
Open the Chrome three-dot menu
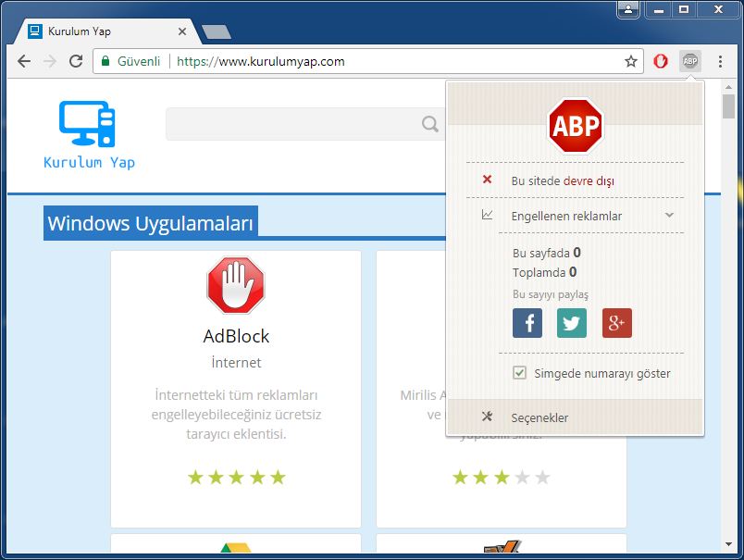[x=720, y=61]
